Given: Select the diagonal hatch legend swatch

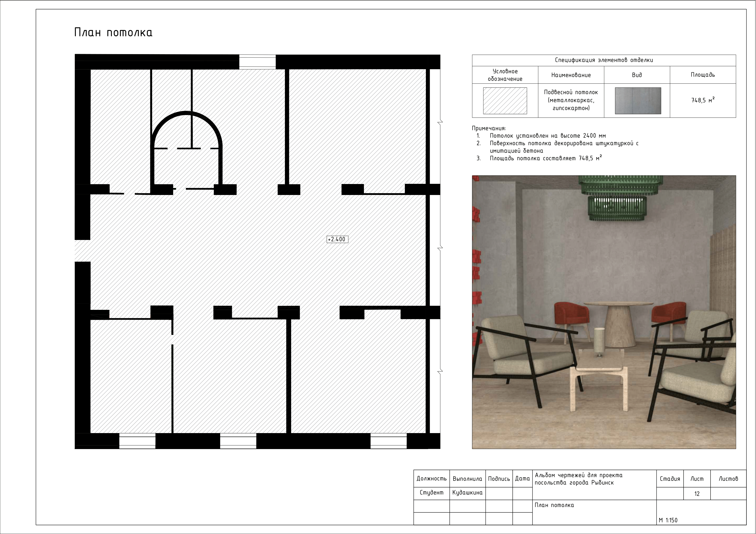Looking at the screenshot, I should 505,101.
